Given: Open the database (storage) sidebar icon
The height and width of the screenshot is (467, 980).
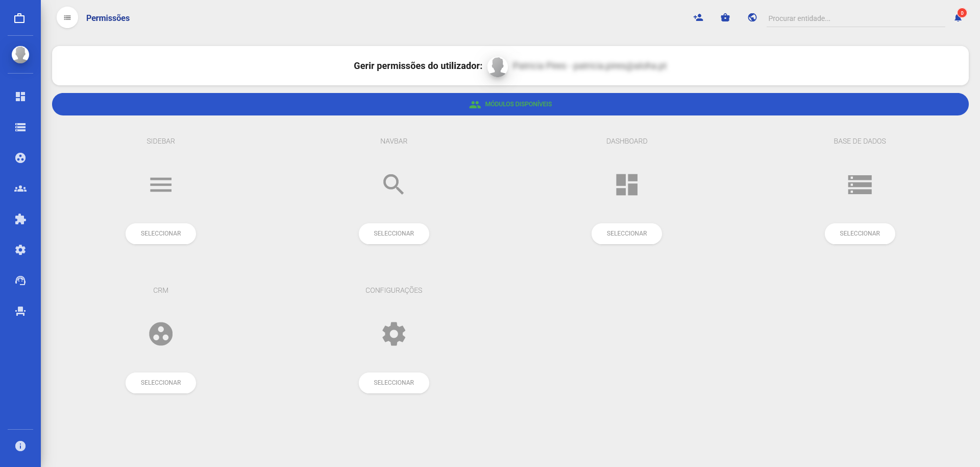Looking at the screenshot, I should [20, 127].
